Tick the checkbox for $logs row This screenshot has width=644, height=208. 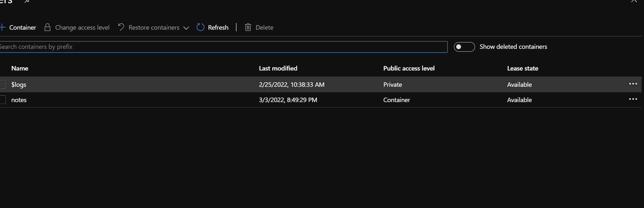click(x=3, y=85)
